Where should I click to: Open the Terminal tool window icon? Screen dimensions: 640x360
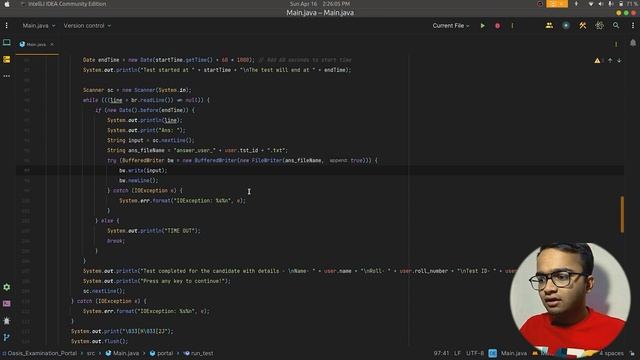pyautogui.click(x=7, y=304)
